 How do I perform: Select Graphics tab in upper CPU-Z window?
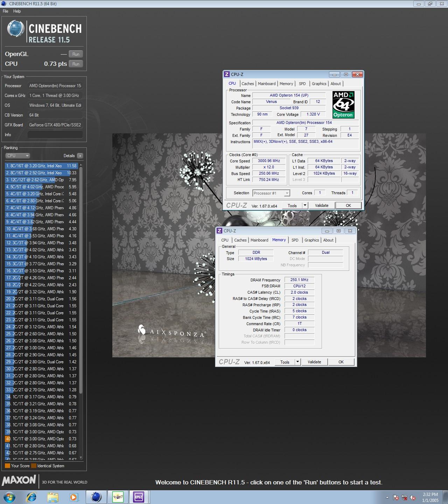coord(319,84)
